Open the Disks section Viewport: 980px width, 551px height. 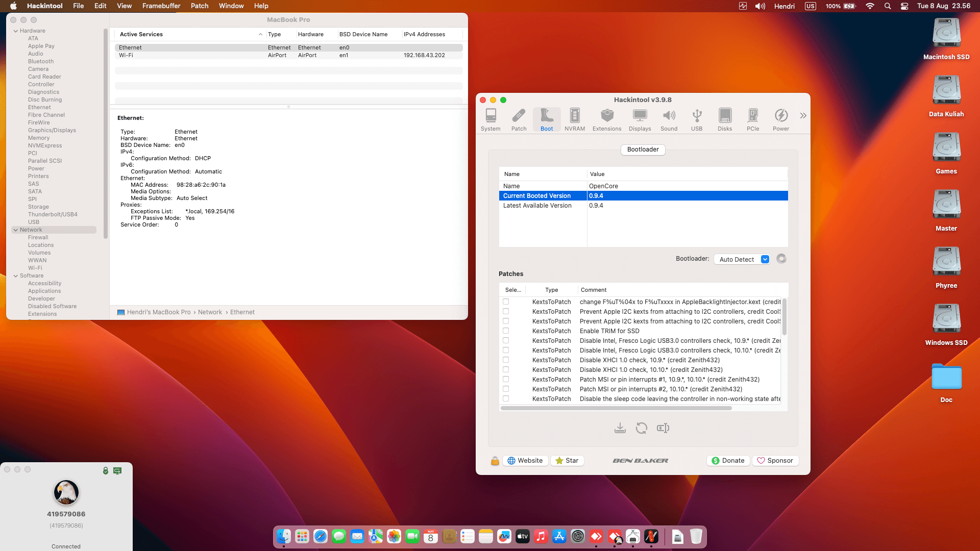tap(725, 120)
